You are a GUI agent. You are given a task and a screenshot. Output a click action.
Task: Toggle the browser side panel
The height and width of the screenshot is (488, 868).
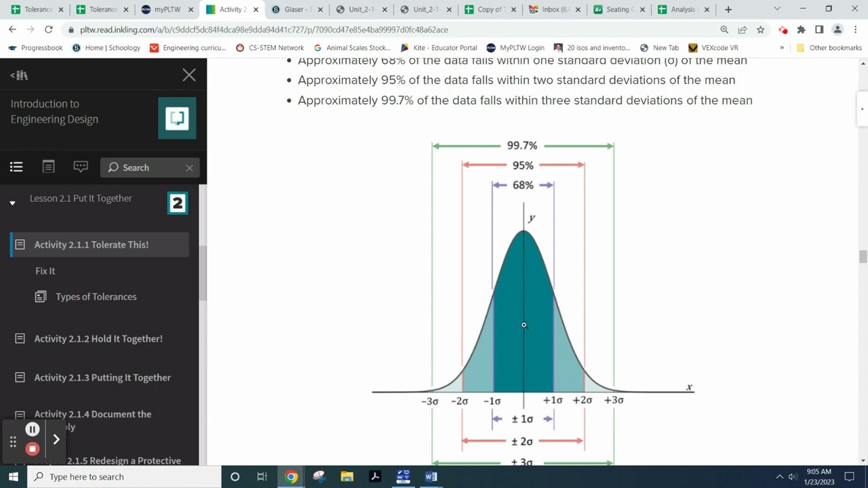tap(819, 30)
